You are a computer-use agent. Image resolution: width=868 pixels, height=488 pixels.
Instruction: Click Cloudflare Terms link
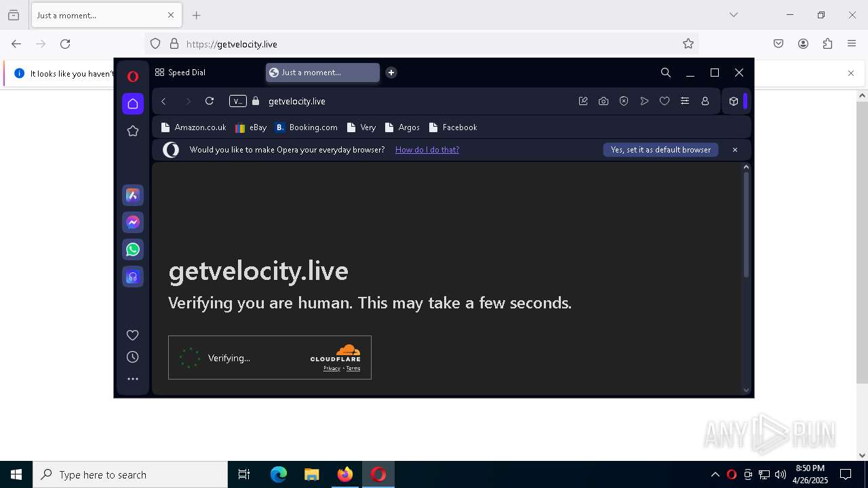[353, 369]
